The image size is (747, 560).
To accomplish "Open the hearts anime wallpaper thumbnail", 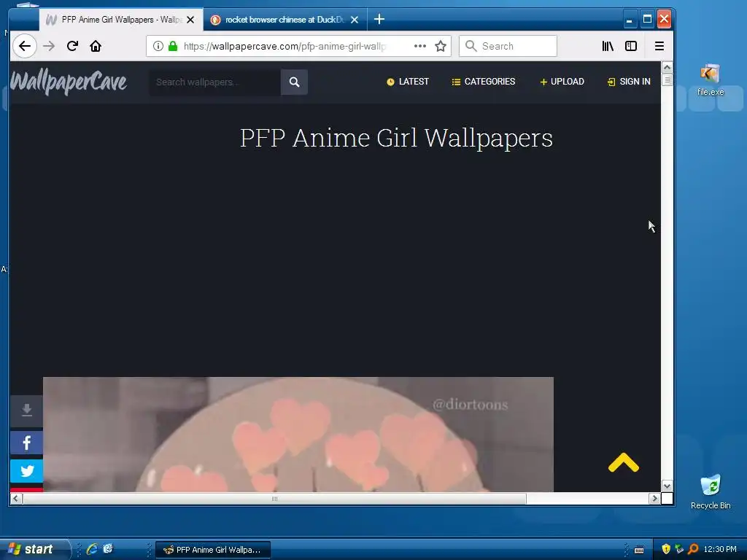I will (298, 435).
